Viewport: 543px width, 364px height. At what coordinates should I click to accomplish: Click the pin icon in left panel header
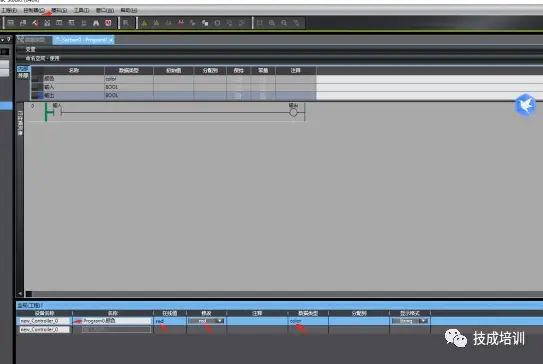coord(9,39)
